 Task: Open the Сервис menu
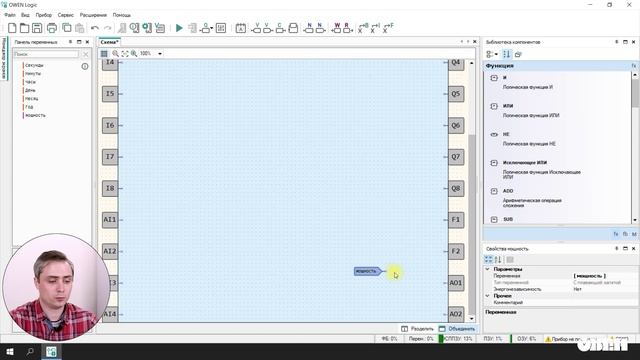(66, 15)
